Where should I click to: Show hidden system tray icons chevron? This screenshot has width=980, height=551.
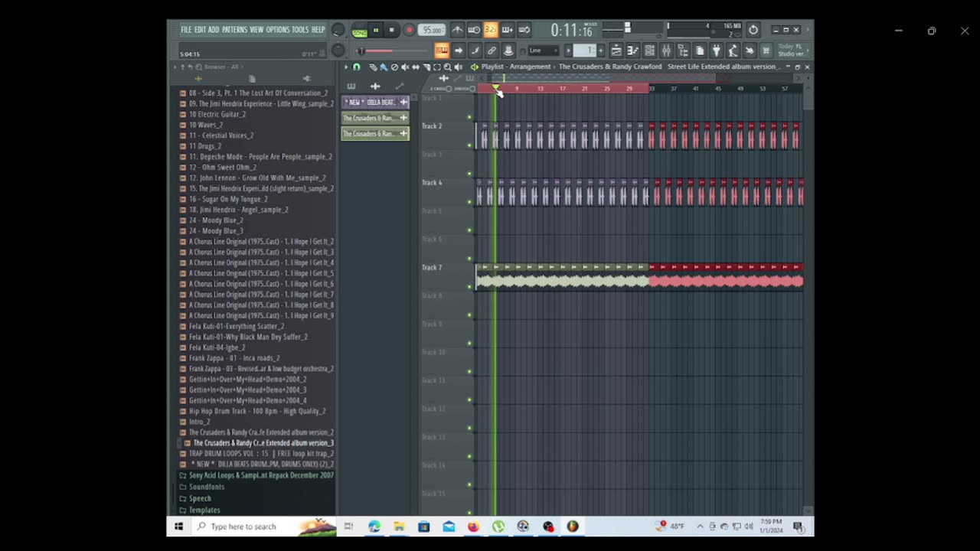coord(700,527)
